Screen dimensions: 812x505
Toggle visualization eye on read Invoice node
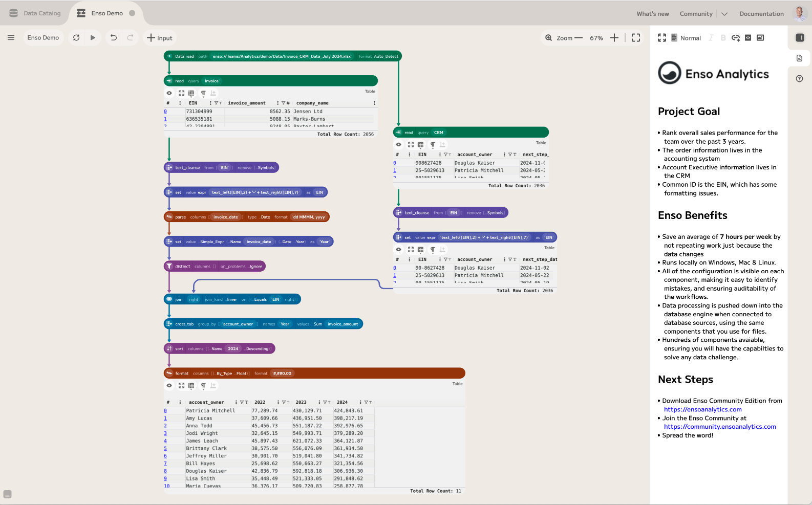point(169,93)
